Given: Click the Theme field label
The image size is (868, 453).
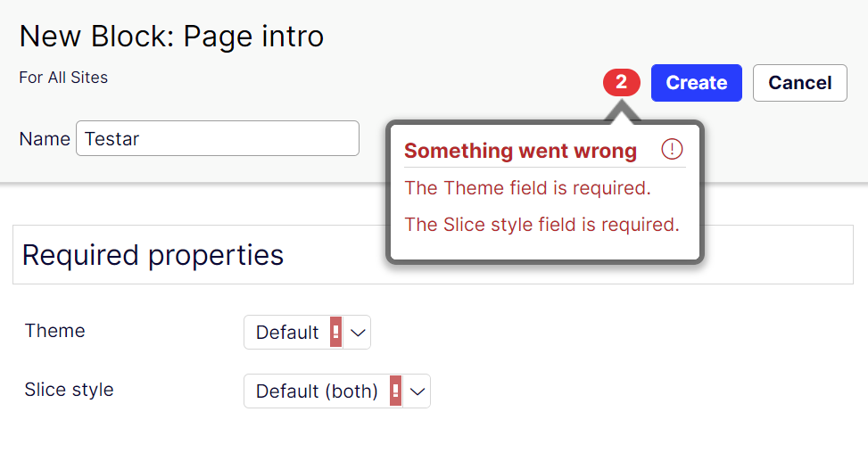Looking at the screenshot, I should 55,331.
